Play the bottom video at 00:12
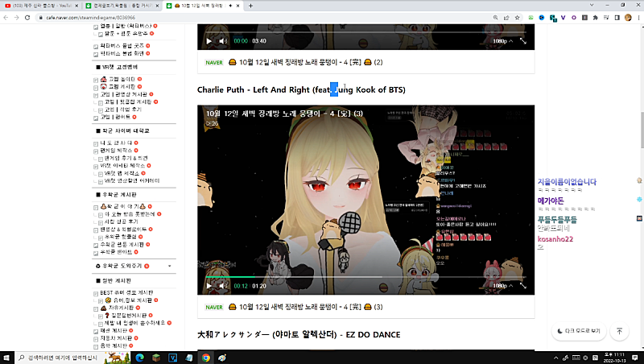644x364 pixels. click(209, 285)
